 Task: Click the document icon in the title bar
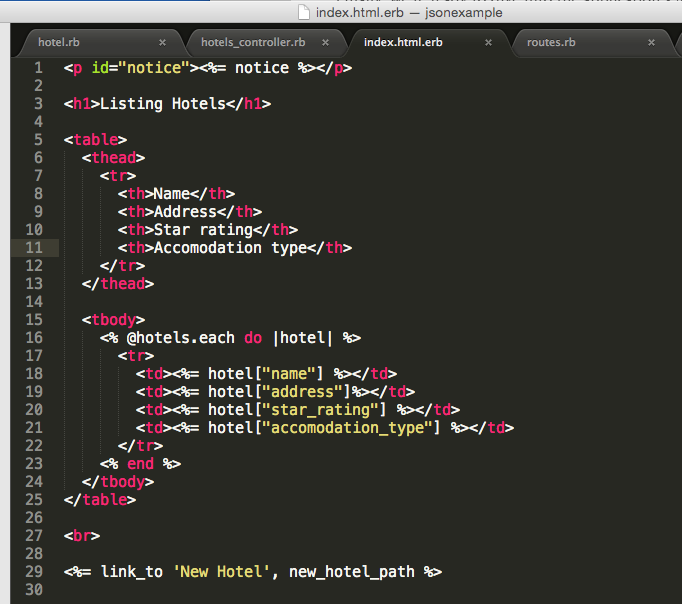[x=304, y=12]
